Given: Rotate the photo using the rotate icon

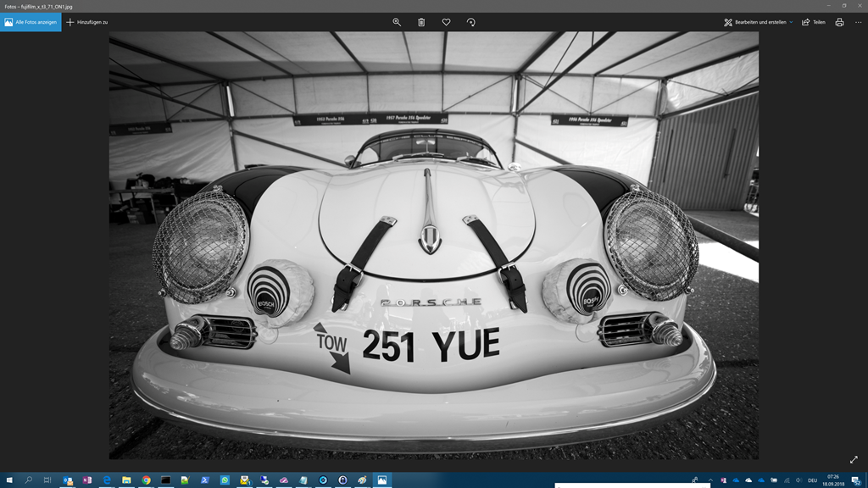Looking at the screenshot, I should point(470,22).
